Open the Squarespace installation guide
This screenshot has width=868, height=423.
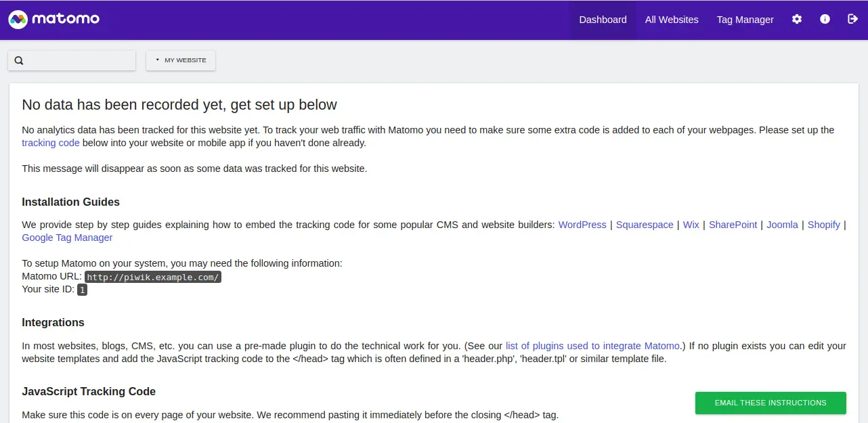(x=645, y=225)
